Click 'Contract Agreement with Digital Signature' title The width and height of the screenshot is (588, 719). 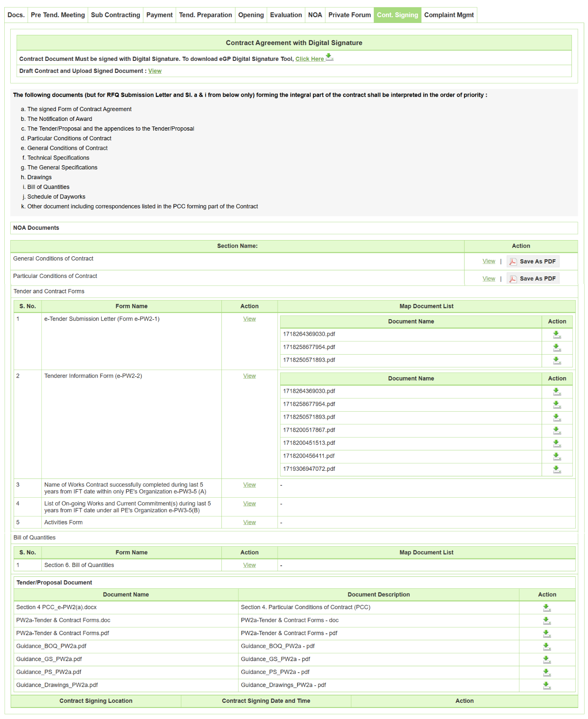click(294, 43)
